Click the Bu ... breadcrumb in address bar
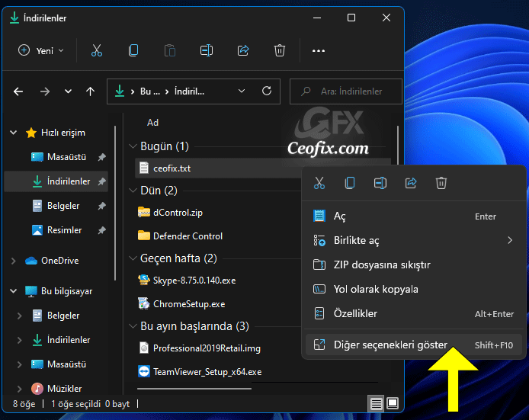 tap(150, 91)
